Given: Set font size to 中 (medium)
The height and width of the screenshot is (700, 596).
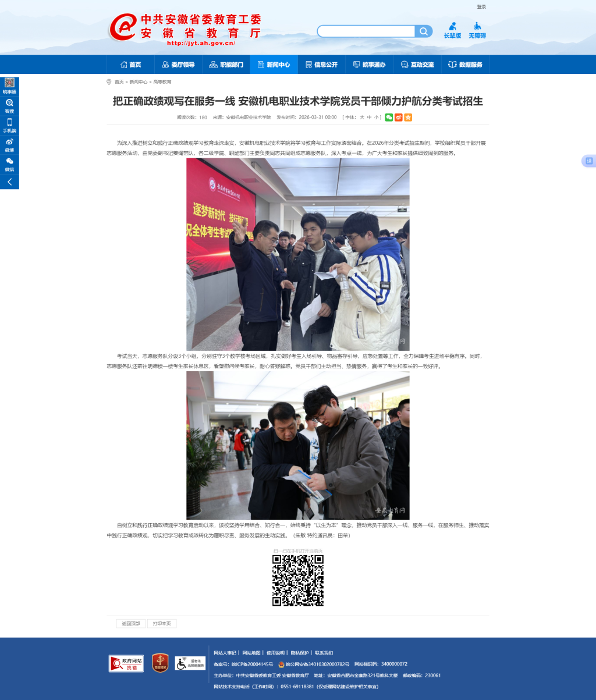Looking at the screenshot, I should 369,118.
